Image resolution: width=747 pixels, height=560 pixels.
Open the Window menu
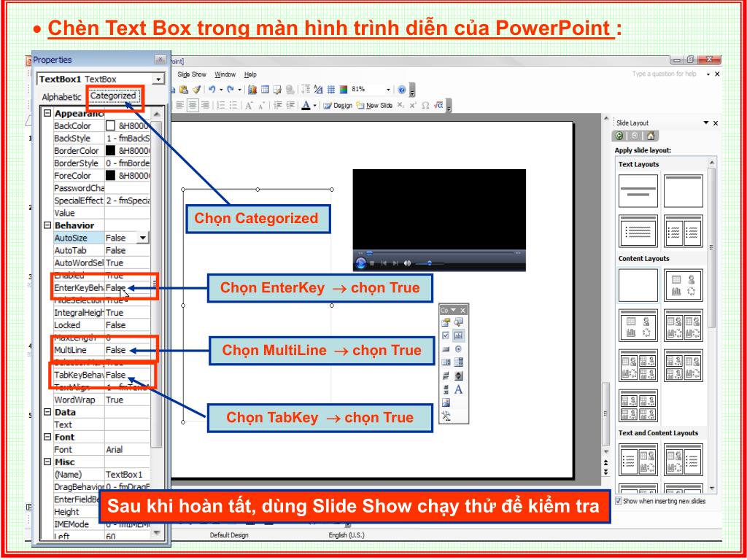[x=225, y=74]
